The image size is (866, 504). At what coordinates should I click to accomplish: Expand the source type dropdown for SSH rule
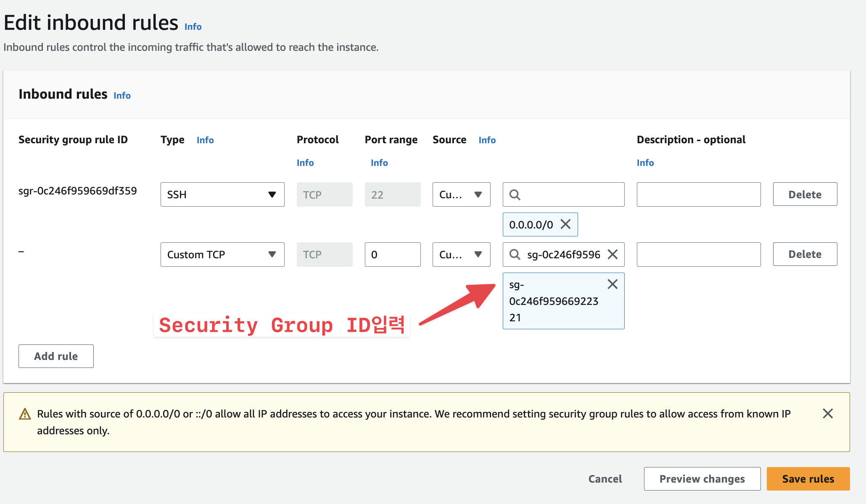(x=461, y=194)
